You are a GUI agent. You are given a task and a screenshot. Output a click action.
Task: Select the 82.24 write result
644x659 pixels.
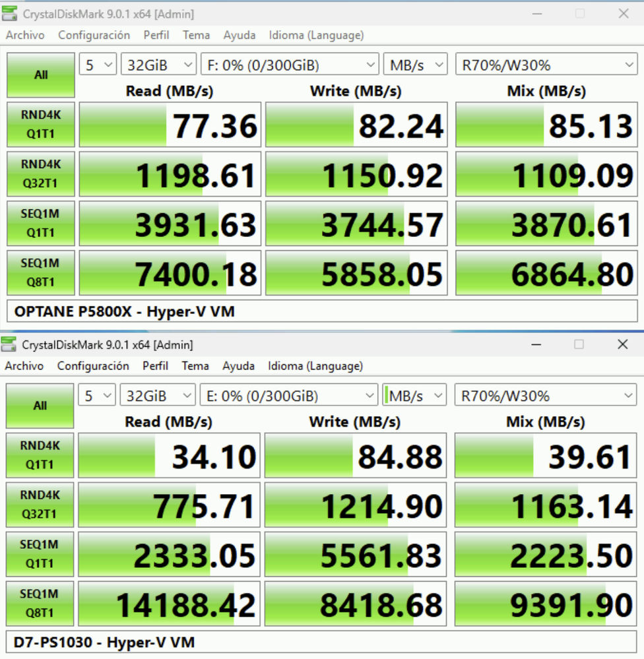(356, 125)
